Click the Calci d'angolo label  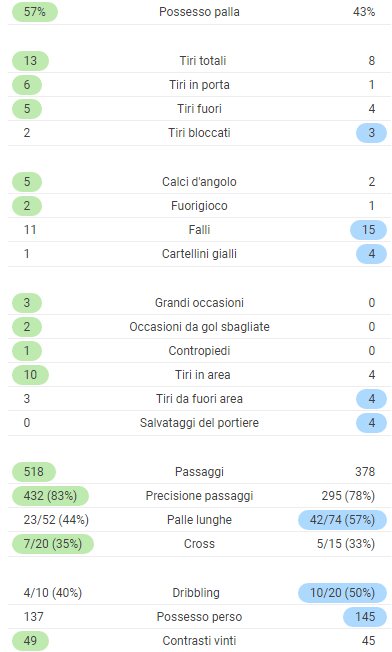(x=199, y=182)
